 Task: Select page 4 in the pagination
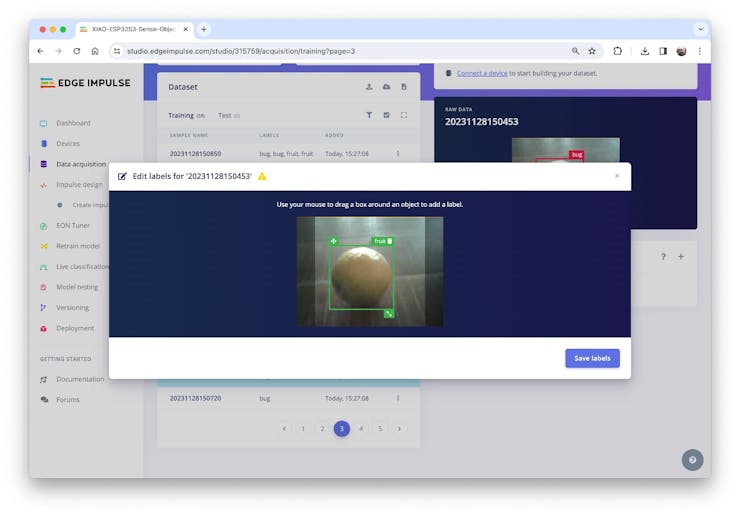point(361,429)
